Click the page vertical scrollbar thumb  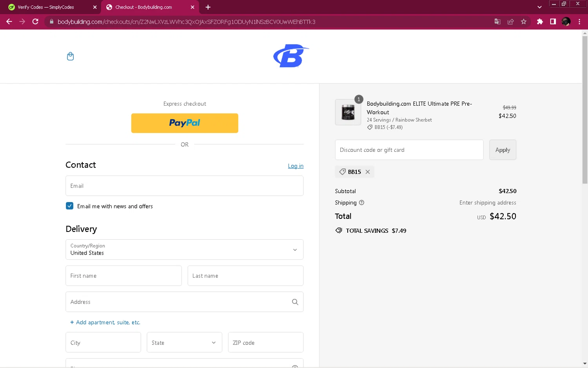pyautogui.click(x=585, y=111)
